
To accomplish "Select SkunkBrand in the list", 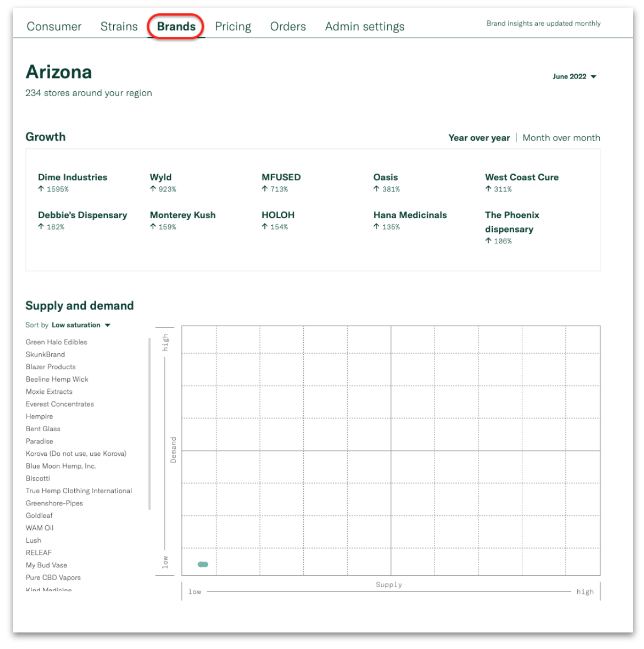I will [x=45, y=354].
